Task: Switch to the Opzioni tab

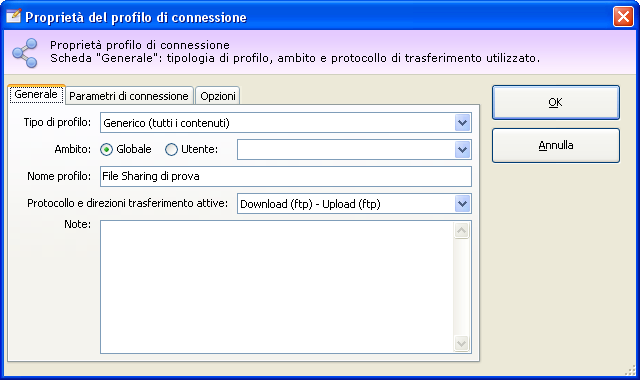Action: pos(218,96)
